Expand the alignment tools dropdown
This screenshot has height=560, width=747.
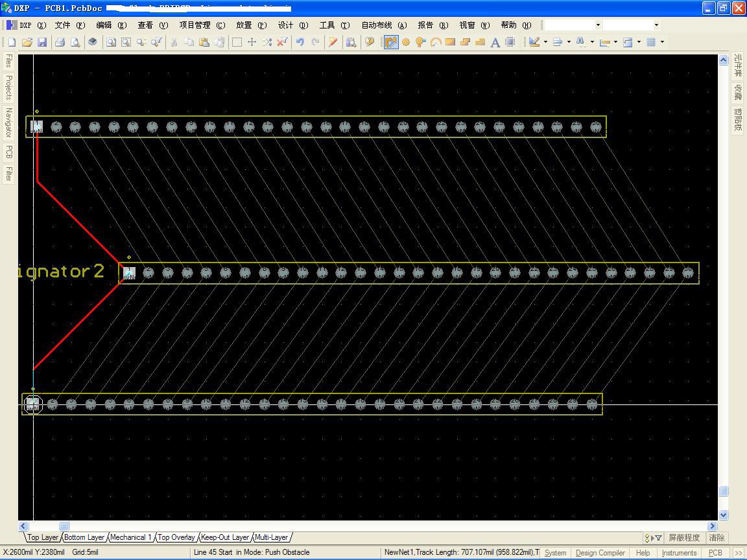click(569, 42)
